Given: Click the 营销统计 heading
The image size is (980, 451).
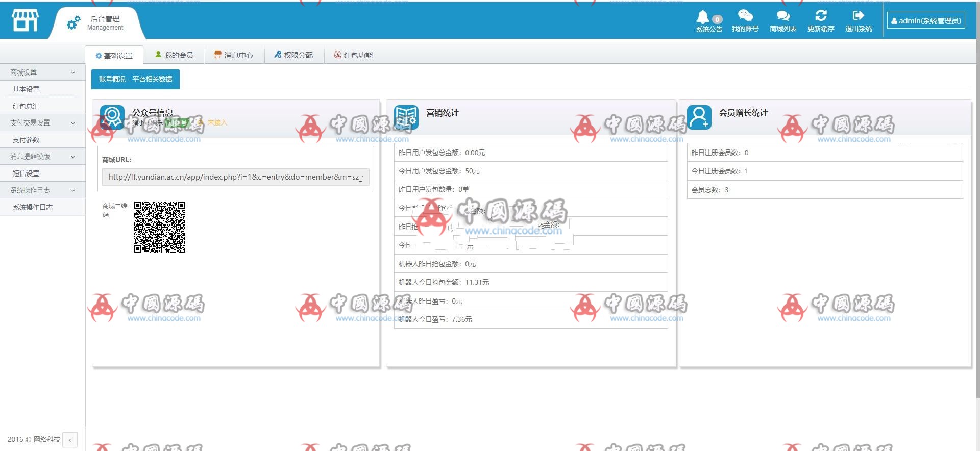Looking at the screenshot, I should tap(443, 113).
